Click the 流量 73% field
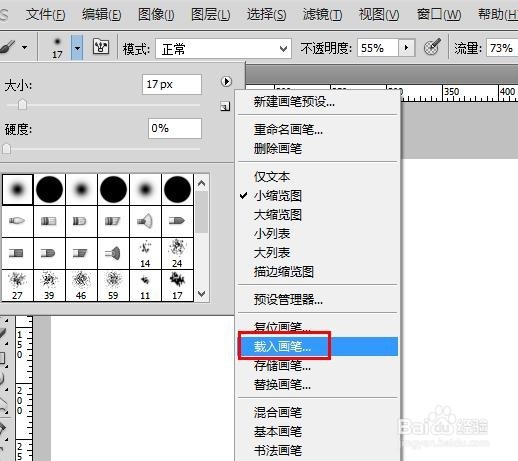 (x=502, y=48)
